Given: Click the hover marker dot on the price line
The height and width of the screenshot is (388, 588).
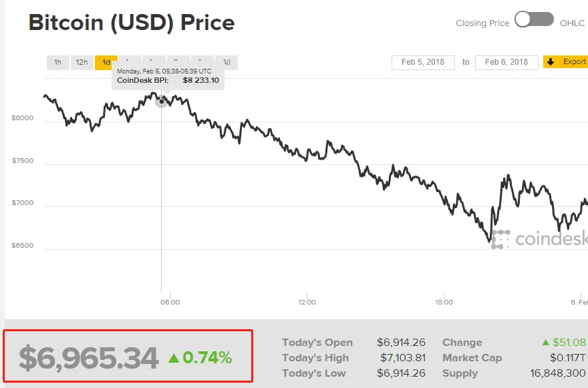Looking at the screenshot, I should (x=162, y=102).
